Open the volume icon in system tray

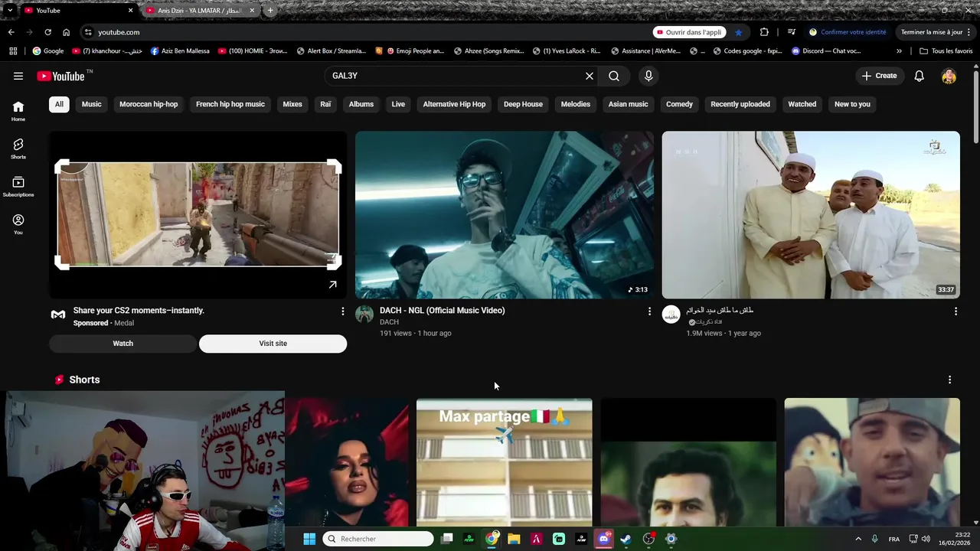(x=926, y=539)
